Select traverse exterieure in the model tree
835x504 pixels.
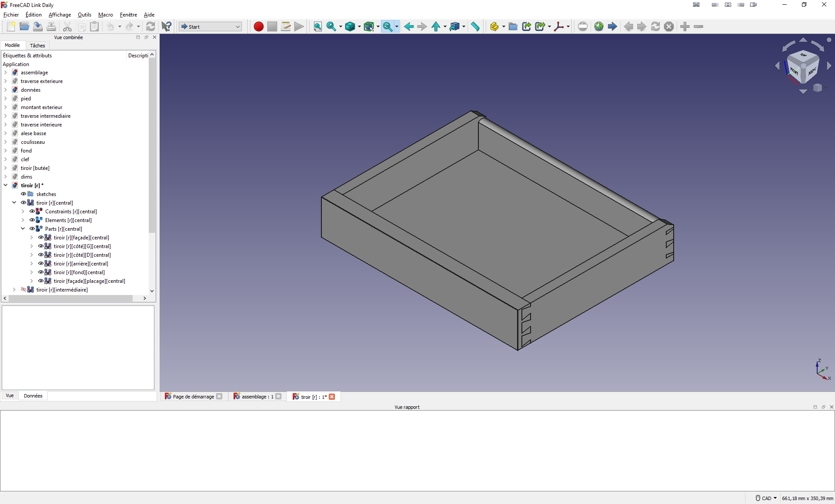pos(42,81)
